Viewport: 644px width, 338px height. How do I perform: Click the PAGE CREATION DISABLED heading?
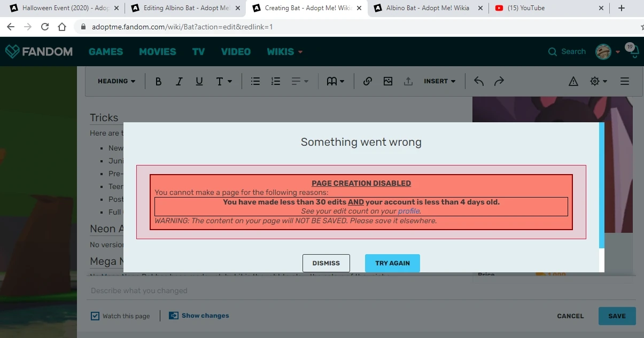coord(361,183)
